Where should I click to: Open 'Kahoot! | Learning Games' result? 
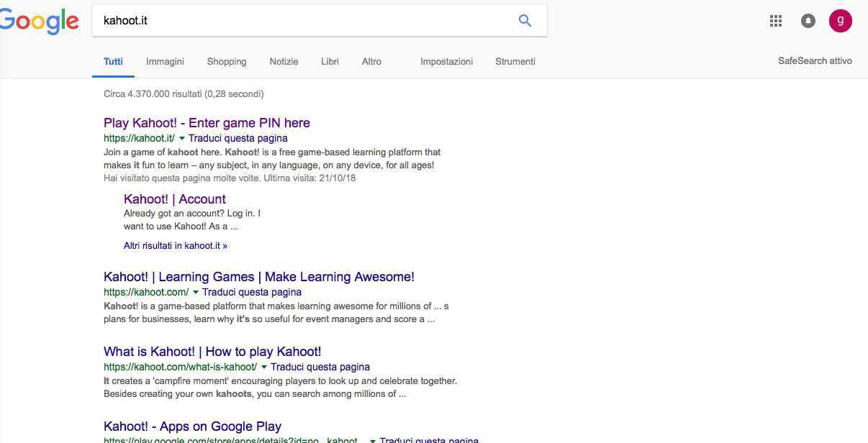[x=259, y=277]
